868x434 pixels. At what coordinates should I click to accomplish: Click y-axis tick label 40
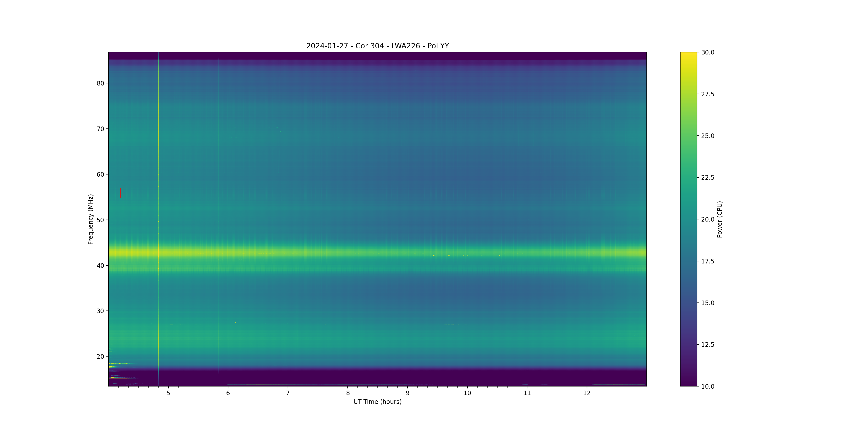click(x=100, y=266)
